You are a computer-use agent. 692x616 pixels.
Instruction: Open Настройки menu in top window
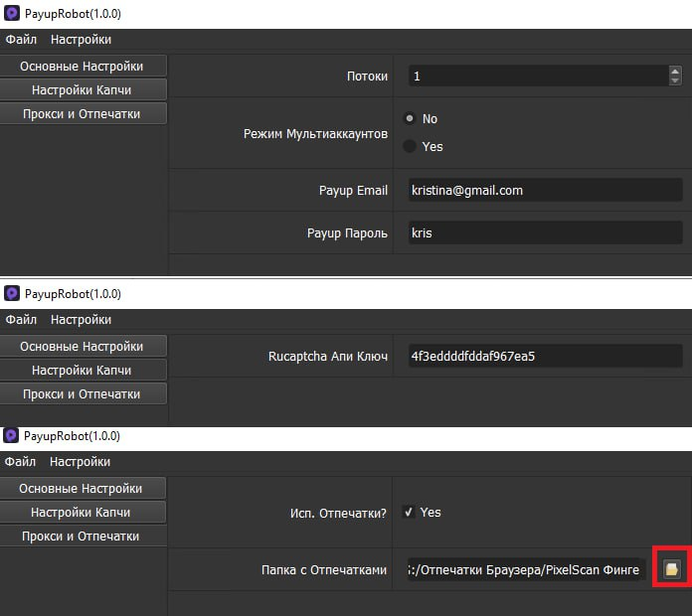[x=81, y=39]
